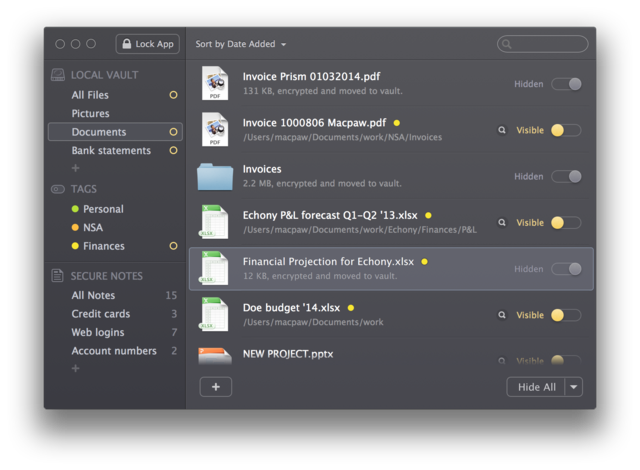
Task: Open Account numbers notes
Action: coord(114,351)
